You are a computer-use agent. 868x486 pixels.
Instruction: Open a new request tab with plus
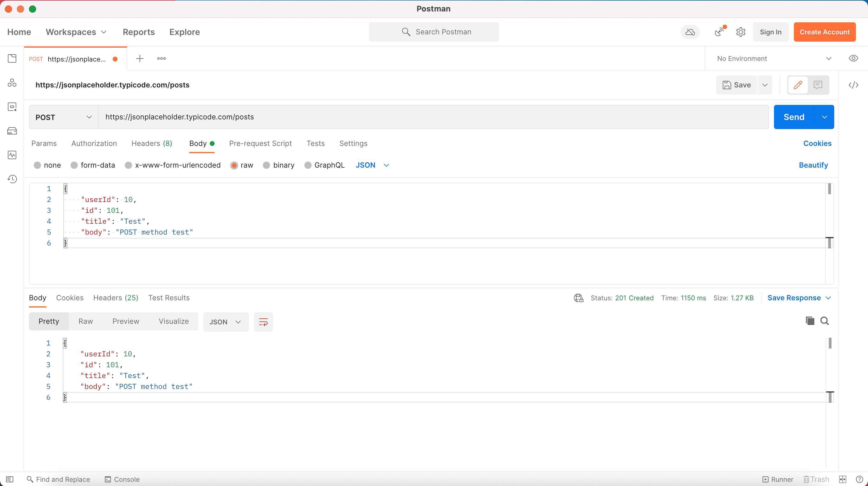click(x=140, y=59)
